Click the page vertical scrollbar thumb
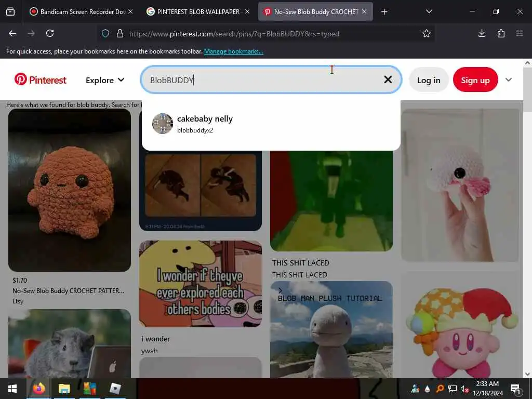The image size is (532, 399). point(528,89)
